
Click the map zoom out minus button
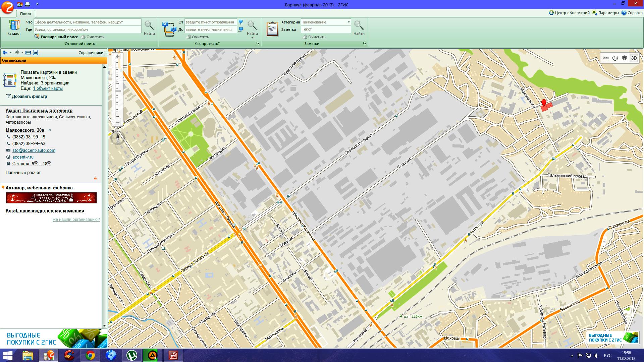click(x=117, y=123)
